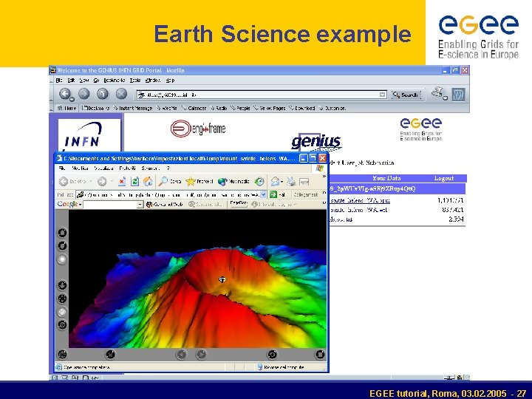Viewport: 532px width, 399px height.
Task: Open the WA.wrl file link
Action: tap(358, 210)
